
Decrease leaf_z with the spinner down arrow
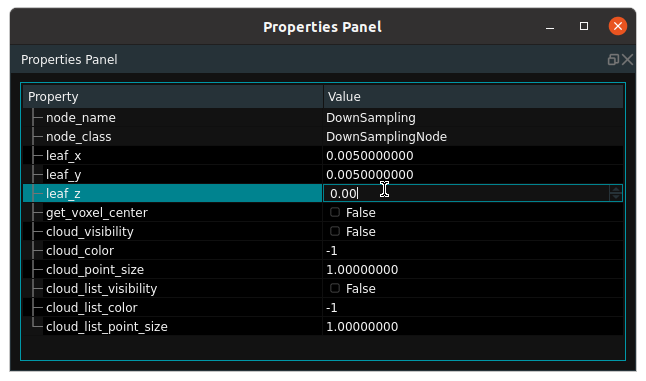[x=616, y=197]
